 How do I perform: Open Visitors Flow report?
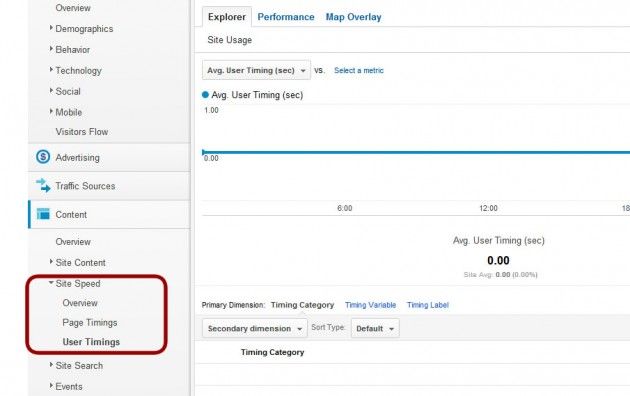tap(82, 132)
